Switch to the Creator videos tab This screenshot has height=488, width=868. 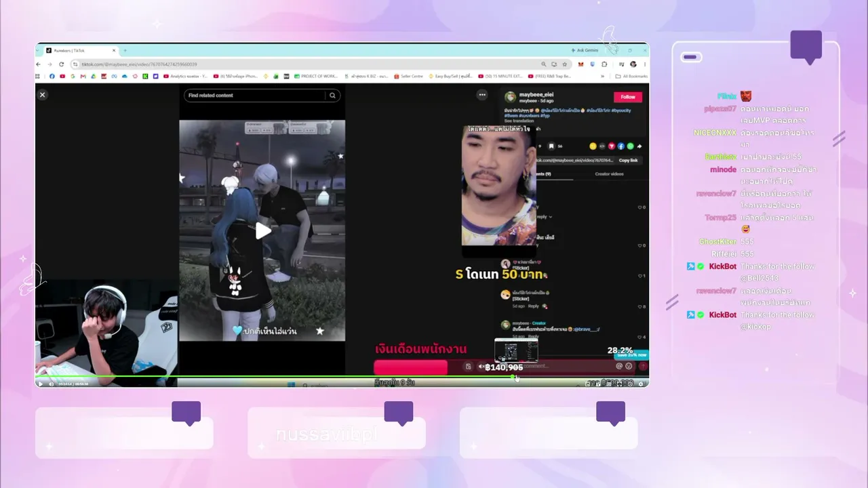click(x=609, y=174)
